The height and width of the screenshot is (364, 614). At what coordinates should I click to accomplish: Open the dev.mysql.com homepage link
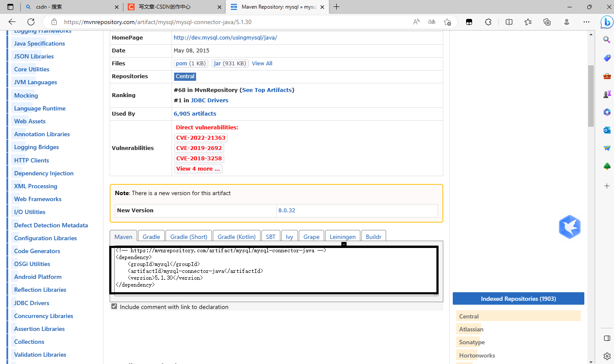point(225,37)
